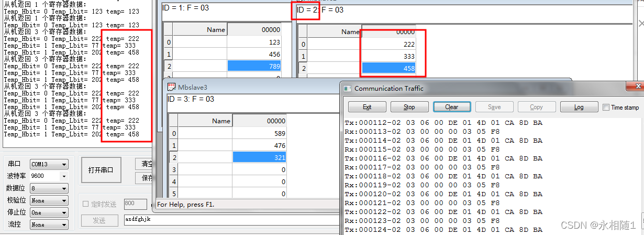Click traffic line Tx:000116
Viewport: 644px width, 235px height.
pos(443,158)
